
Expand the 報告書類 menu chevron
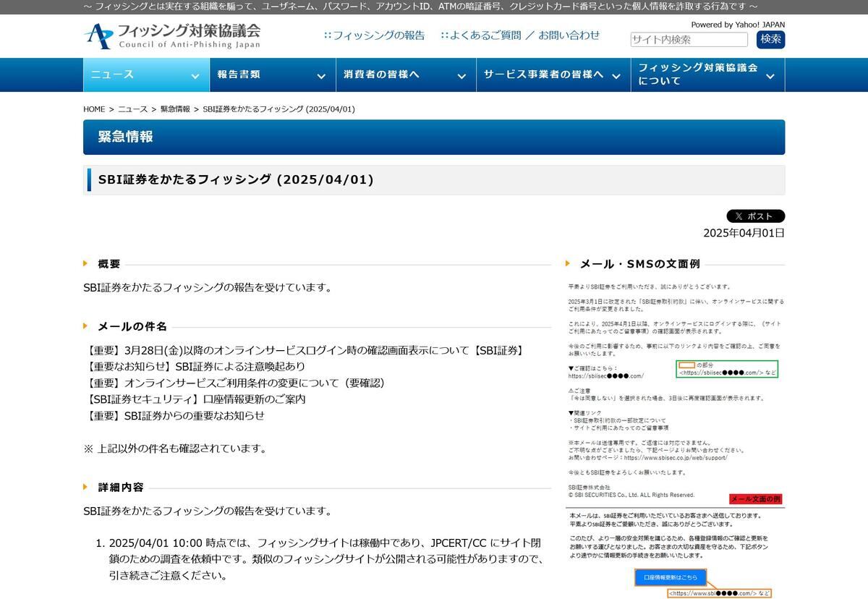(x=321, y=76)
